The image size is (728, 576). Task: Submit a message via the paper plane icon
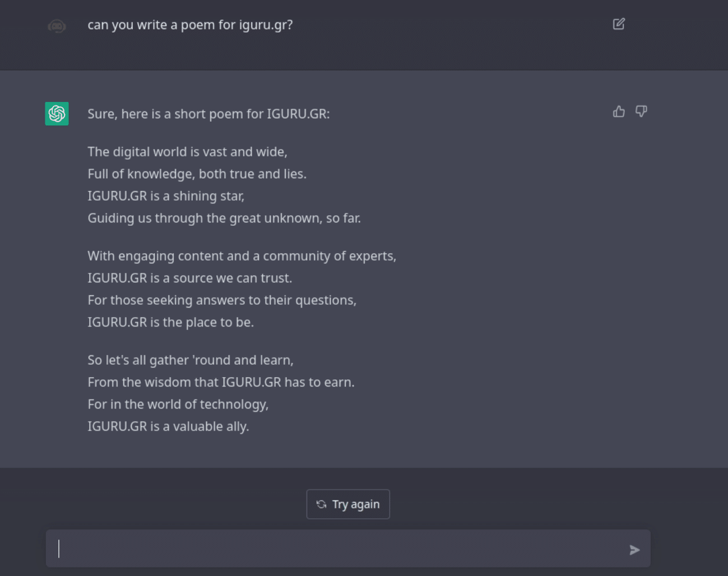(634, 550)
